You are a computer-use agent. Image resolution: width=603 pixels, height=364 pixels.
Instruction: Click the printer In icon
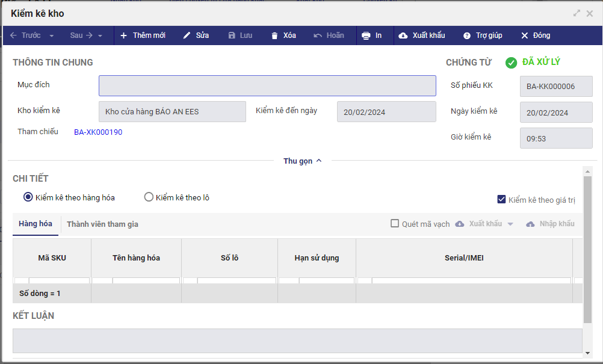366,35
